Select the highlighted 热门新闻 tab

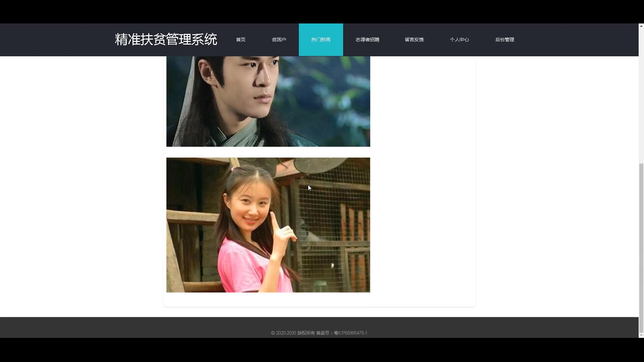click(x=321, y=40)
